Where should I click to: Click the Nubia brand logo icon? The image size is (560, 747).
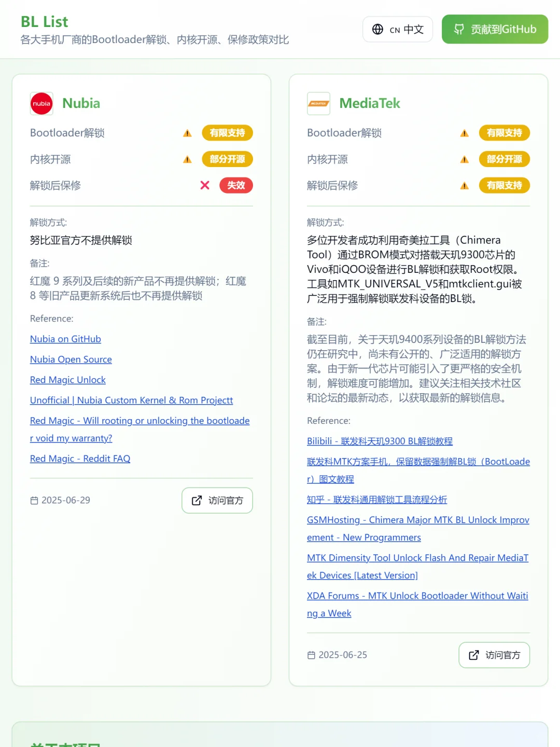point(41,103)
